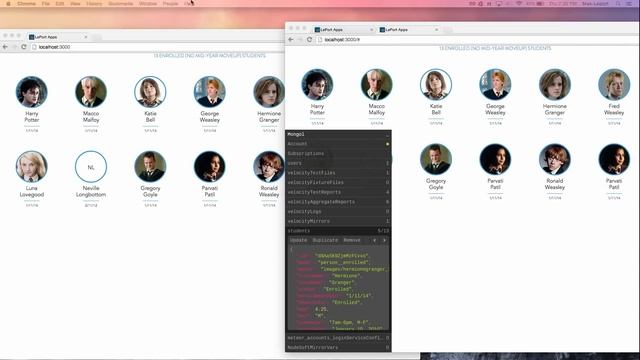Go forward in the right browser window
Viewport: 640px width, 360px height.
tap(300, 40)
